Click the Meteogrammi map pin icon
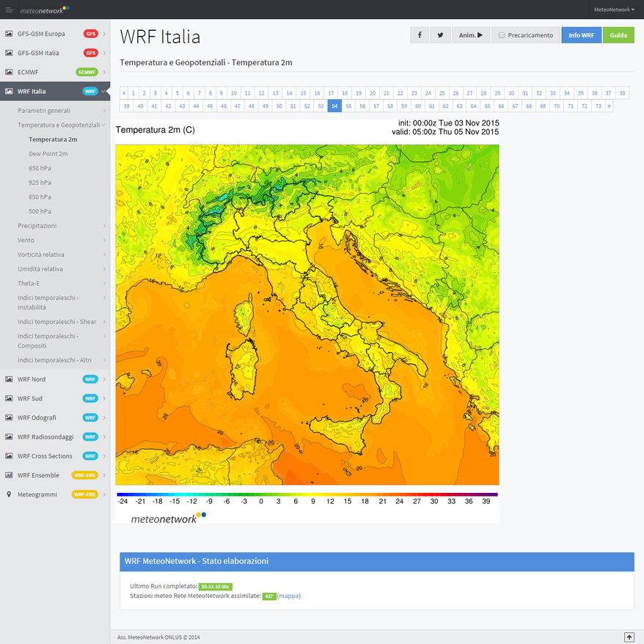644x644 pixels. [9, 494]
